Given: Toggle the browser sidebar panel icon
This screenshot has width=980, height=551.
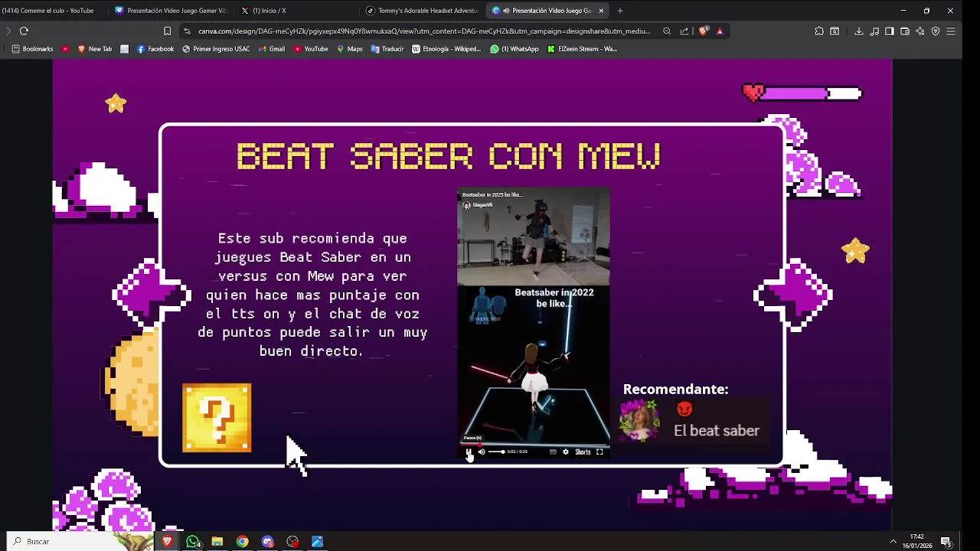Looking at the screenshot, I should coord(889,31).
